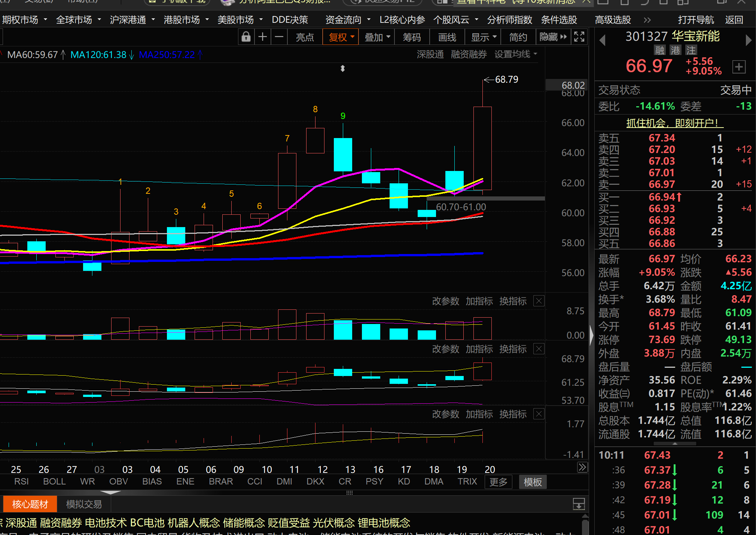This screenshot has width=756, height=535.
Task: Zoom in chart with plus icon
Action: pos(263,37)
